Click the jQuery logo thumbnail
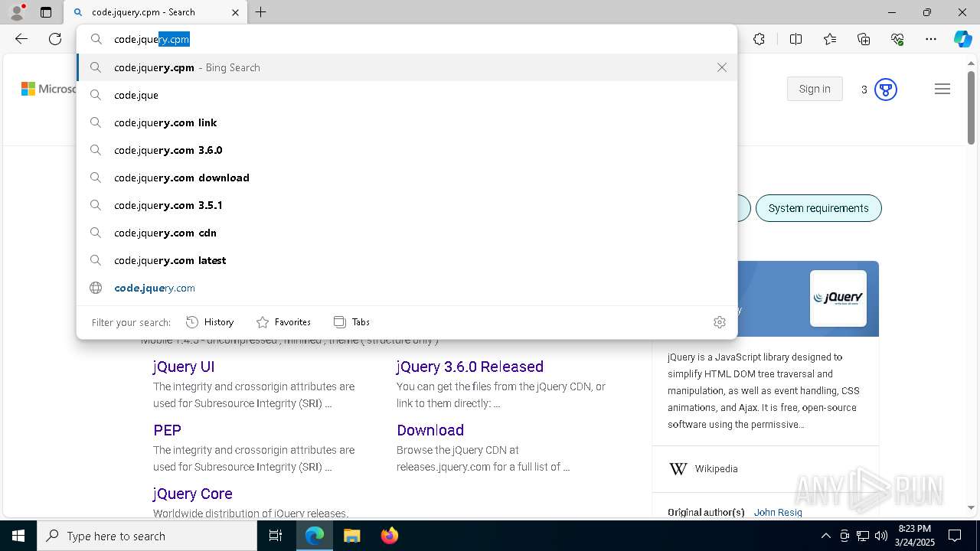This screenshot has height=551, width=980. [x=838, y=298]
